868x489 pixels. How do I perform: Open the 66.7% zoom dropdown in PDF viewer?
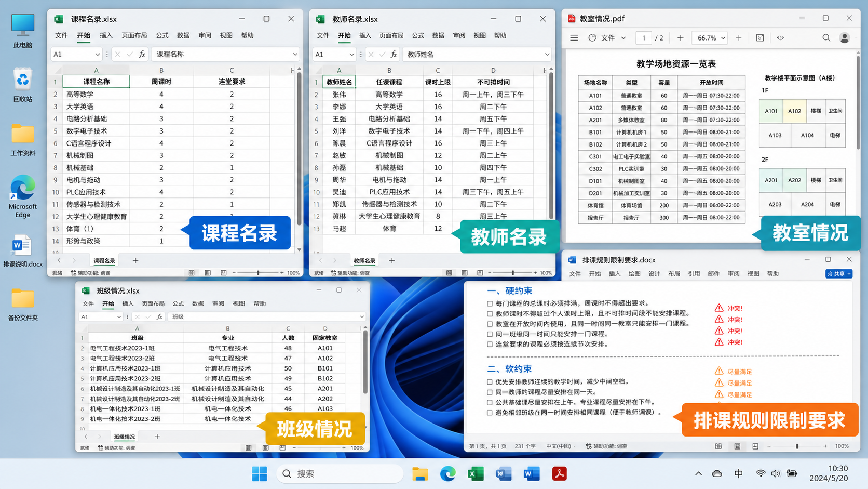click(723, 38)
